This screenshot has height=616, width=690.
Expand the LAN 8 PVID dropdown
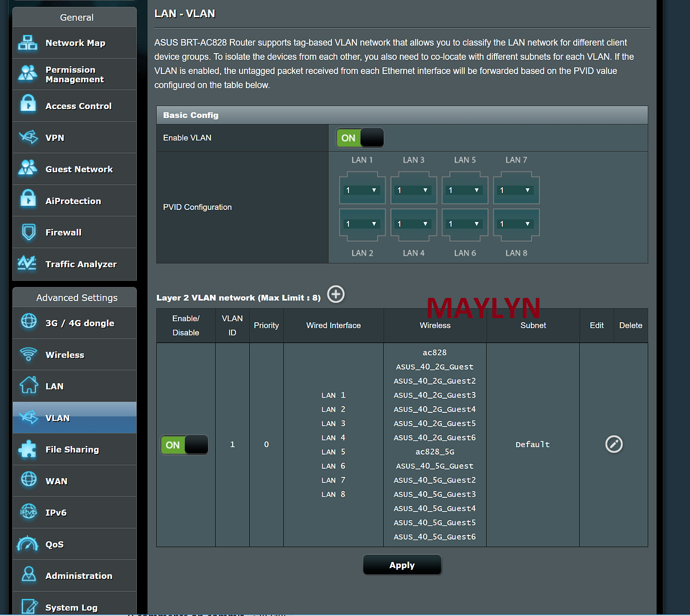[516, 224]
